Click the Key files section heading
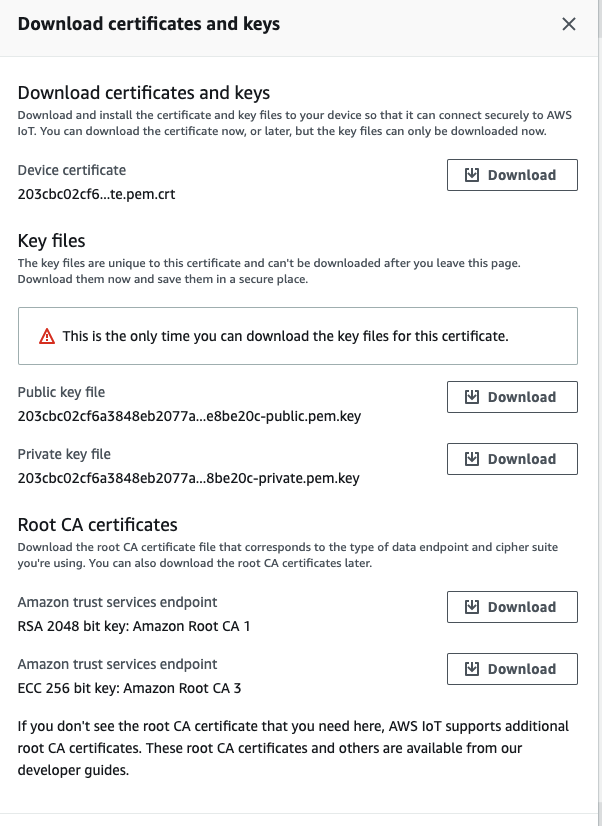 tap(51, 241)
